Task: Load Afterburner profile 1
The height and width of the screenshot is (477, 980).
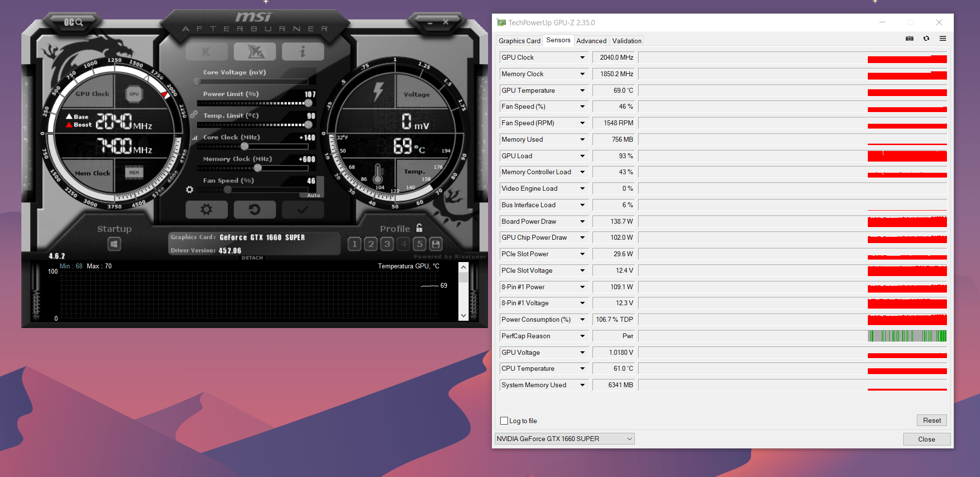Action: click(x=355, y=244)
